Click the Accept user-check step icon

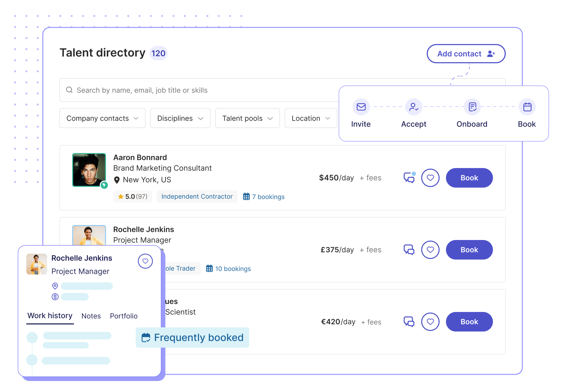point(414,107)
